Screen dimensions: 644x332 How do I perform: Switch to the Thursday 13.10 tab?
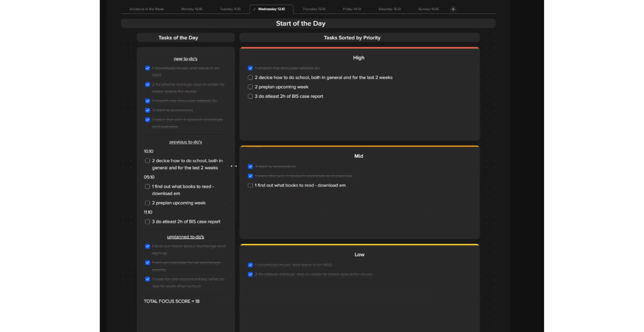tap(314, 9)
